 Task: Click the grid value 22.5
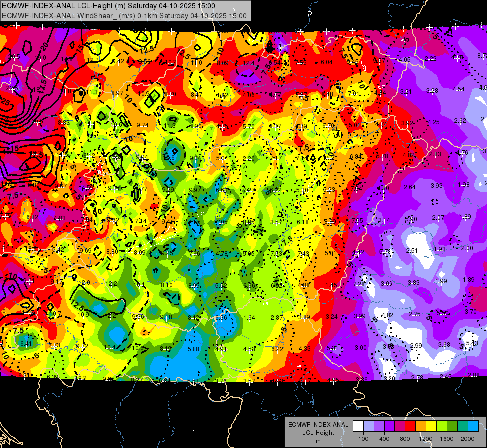point(12,88)
